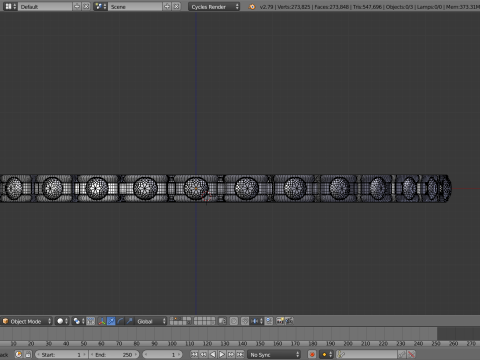The width and height of the screenshot is (480, 360).
Task: Toggle automatic keyframe record button
Action: 312,354
